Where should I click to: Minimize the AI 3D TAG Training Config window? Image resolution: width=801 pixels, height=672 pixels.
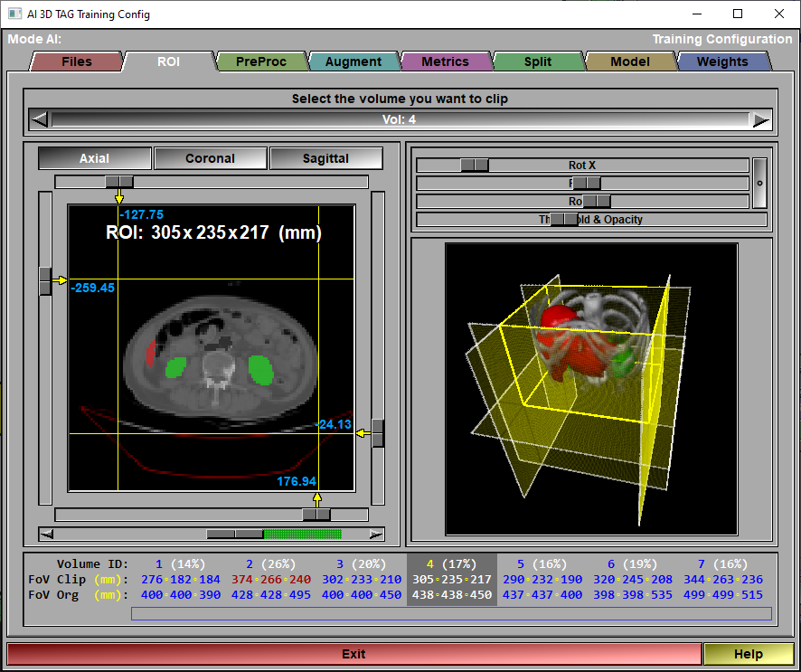click(x=697, y=14)
